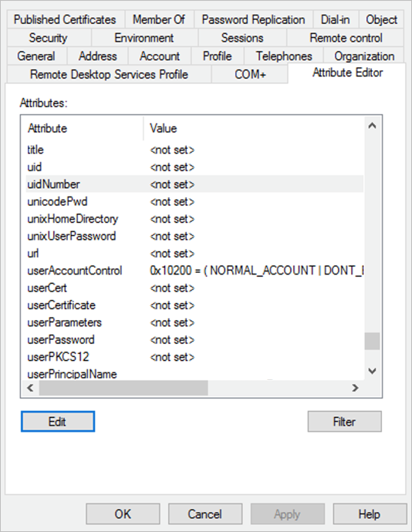This screenshot has height=532, width=412.
Task: Click the Attribute Editor tab
Action: click(347, 72)
